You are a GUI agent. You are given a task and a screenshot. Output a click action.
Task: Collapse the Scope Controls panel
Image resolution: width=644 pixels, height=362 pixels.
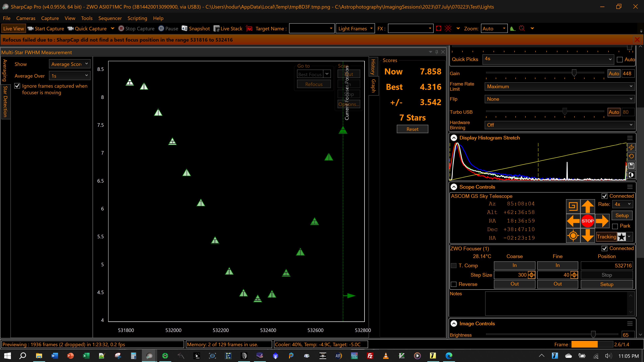pos(453,187)
